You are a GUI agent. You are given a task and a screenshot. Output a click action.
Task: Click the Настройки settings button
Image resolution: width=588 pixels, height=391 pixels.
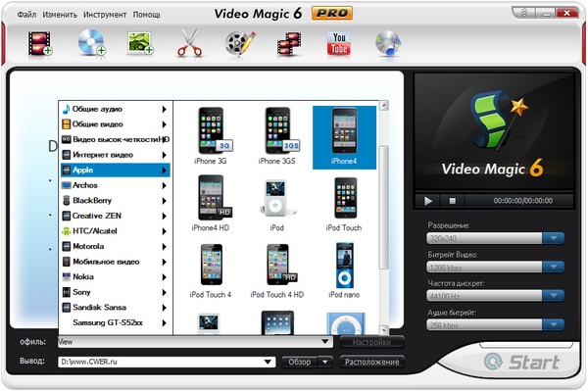pyautogui.click(x=372, y=342)
